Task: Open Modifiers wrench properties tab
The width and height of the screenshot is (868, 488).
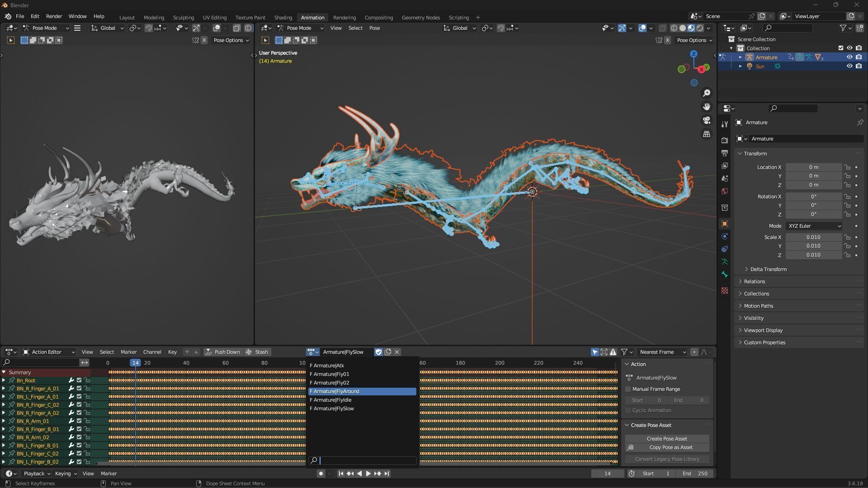Action: coord(725,124)
